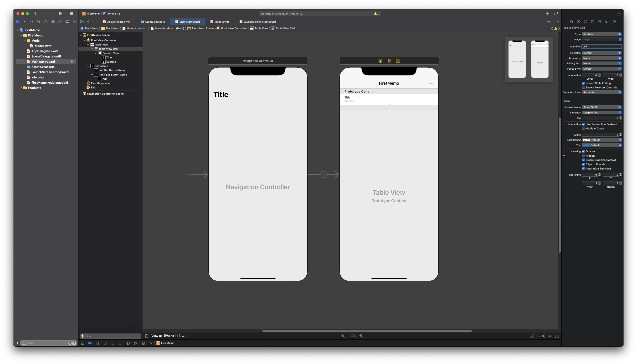Click View as: iPhone 11 button

[170, 336]
